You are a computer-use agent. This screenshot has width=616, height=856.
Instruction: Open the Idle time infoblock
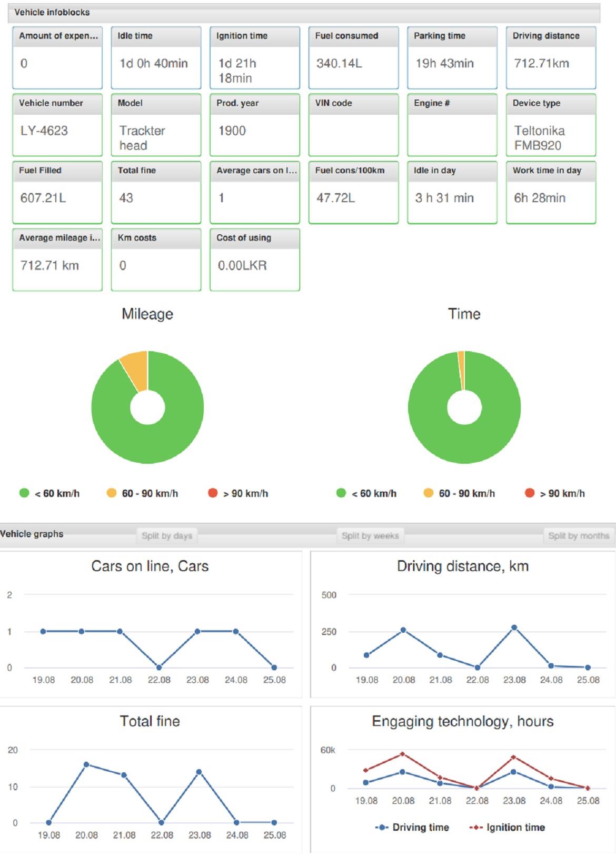(x=156, y=58)
